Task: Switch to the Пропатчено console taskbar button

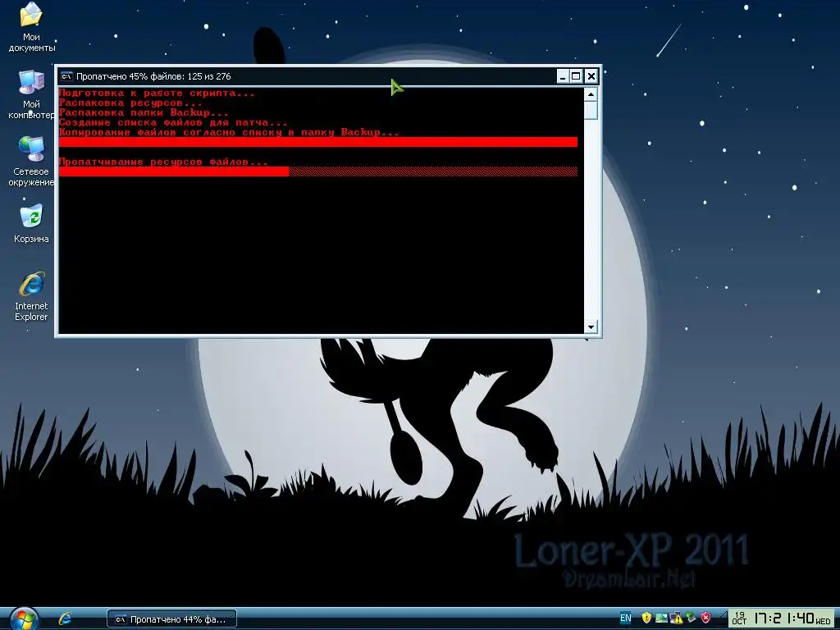Action: click(x=172, y=619)
